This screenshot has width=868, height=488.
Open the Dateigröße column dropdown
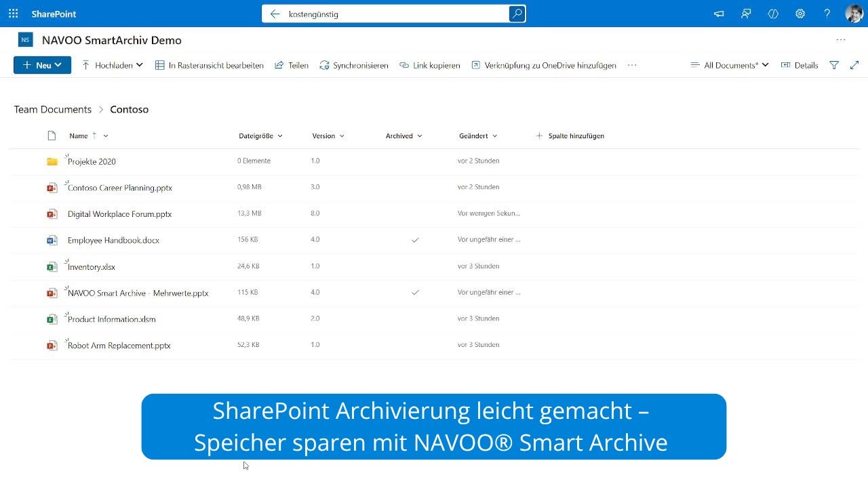[260, 136]
